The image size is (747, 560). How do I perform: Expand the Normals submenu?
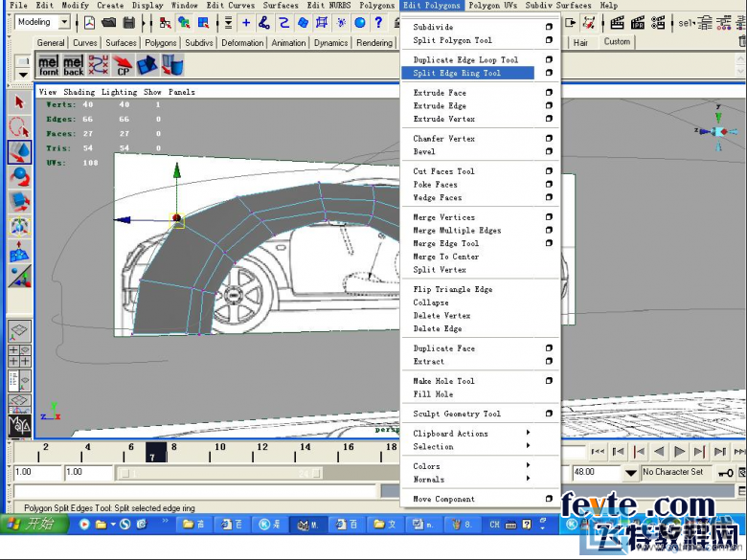528,480
